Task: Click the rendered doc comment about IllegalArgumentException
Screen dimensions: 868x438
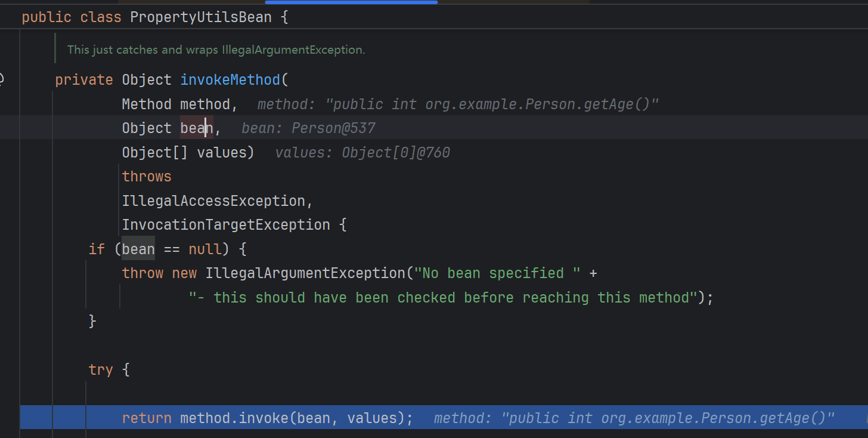Action: point(216,50)
